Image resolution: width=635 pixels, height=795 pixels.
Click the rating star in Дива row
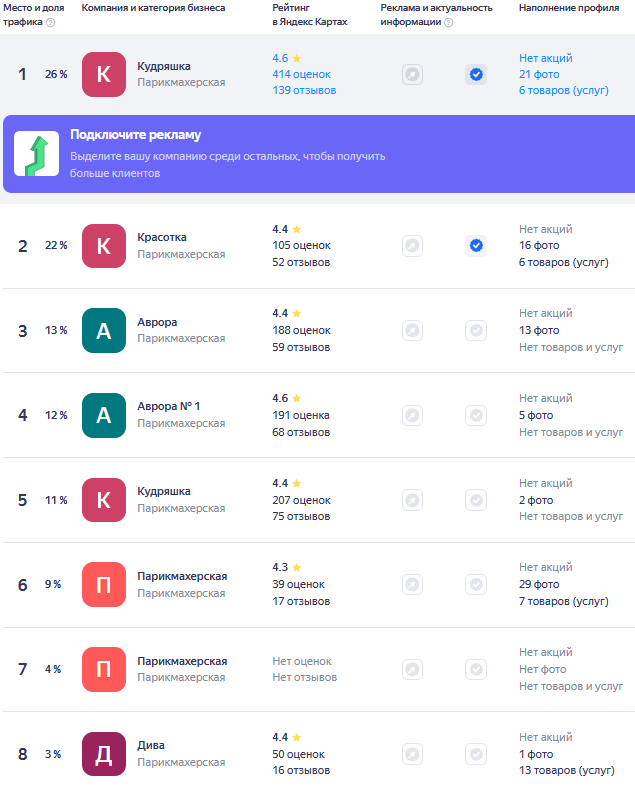click(x=296, y=737)
